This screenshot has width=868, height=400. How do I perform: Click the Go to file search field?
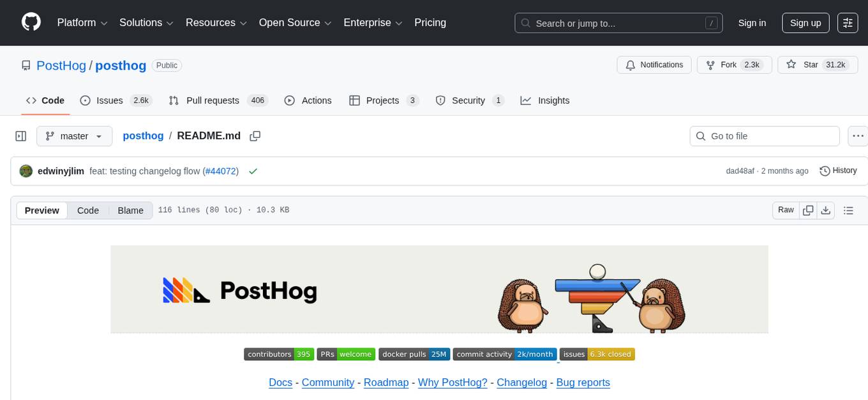click(764, 135)
